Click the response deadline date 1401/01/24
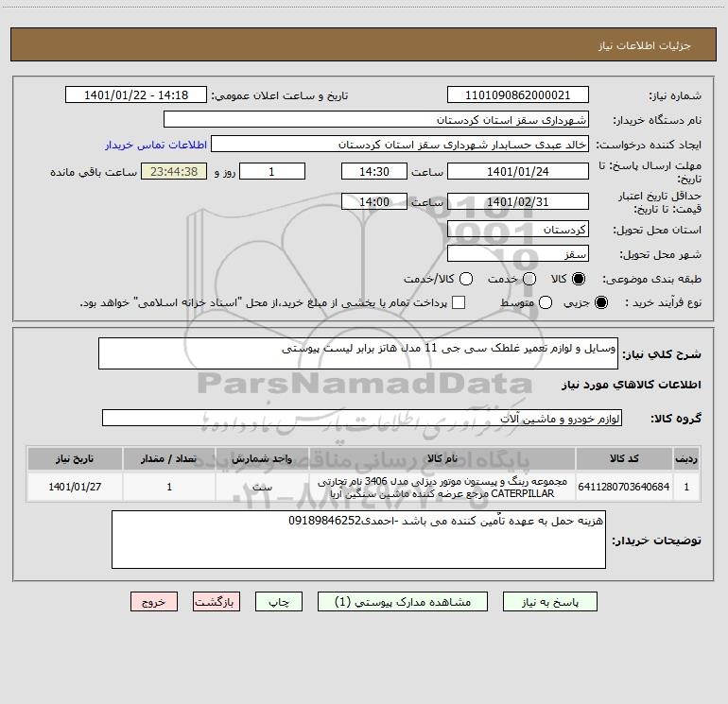The width and height of the screenshot is (728, 704). 518,171
